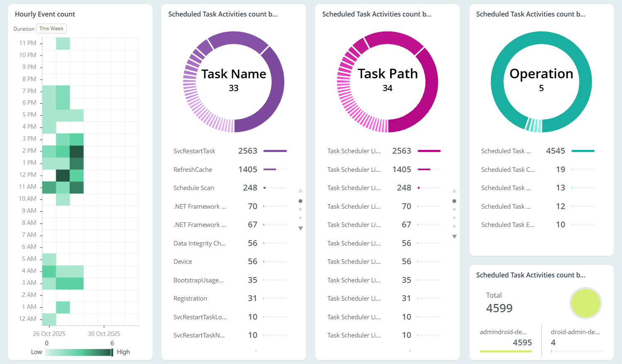The height and width of the screenshot is (364, 622).
Task: Click the droid-admin-de... device entry showing 4
Action: tap(576, 337)
